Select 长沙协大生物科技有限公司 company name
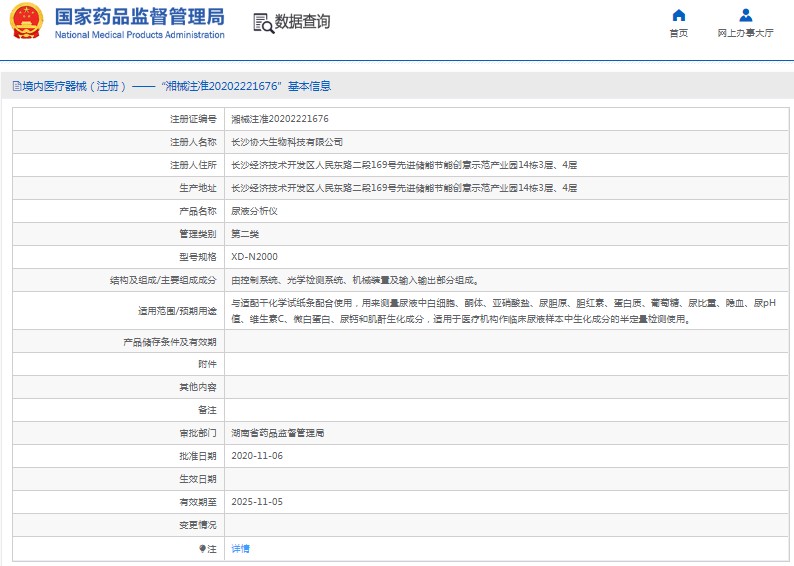 coord(287,142)
